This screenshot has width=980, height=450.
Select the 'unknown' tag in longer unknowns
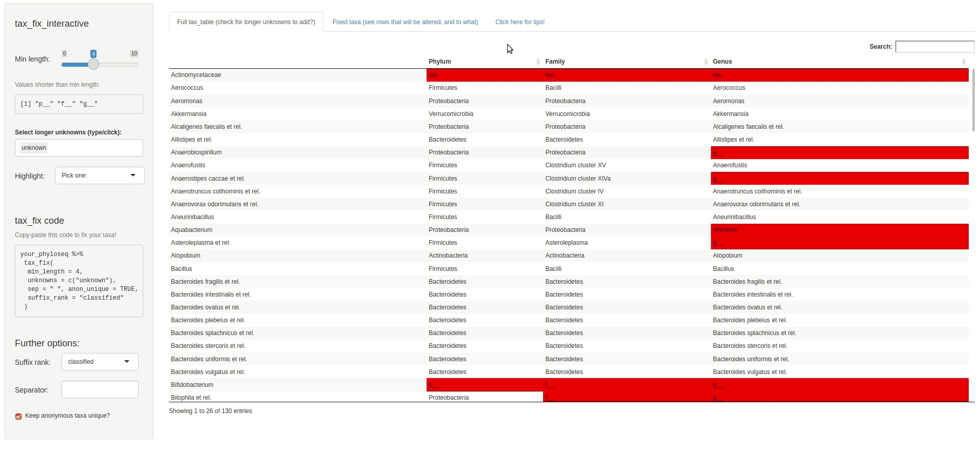click(34, 148)
